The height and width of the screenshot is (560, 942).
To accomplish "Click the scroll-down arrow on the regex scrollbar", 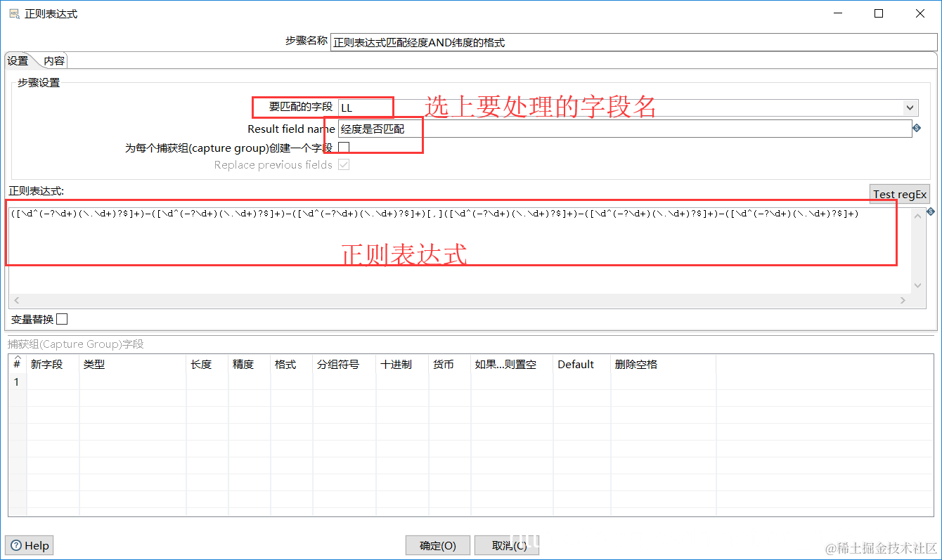I will [917, 285].
